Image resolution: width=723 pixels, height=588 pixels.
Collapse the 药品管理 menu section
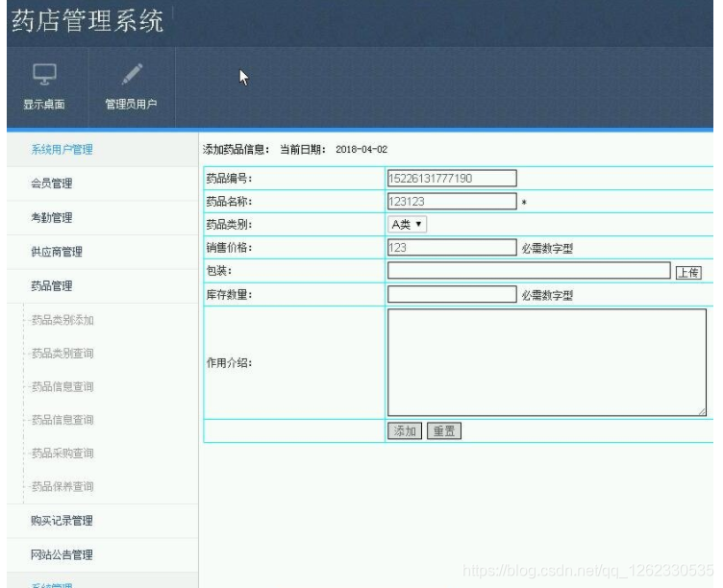click(x=51, y=285)
